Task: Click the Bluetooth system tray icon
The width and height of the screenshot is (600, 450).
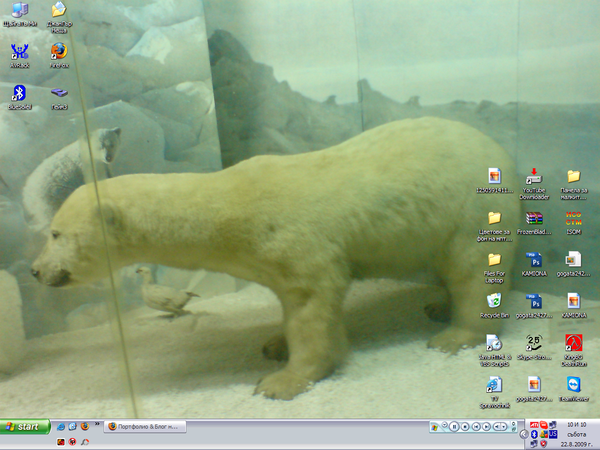Action: pyautogui.click(x=534, y=434)
